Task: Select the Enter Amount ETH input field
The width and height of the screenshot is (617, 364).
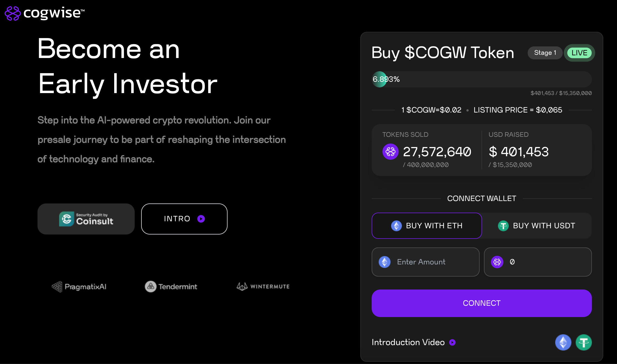Action: coord(426,261)
